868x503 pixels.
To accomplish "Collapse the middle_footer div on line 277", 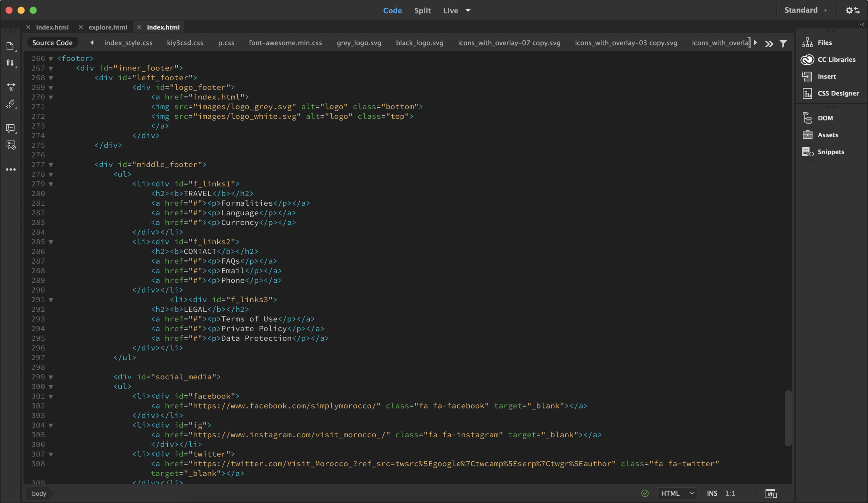I will pyautogui.click(x=51, y=165).
